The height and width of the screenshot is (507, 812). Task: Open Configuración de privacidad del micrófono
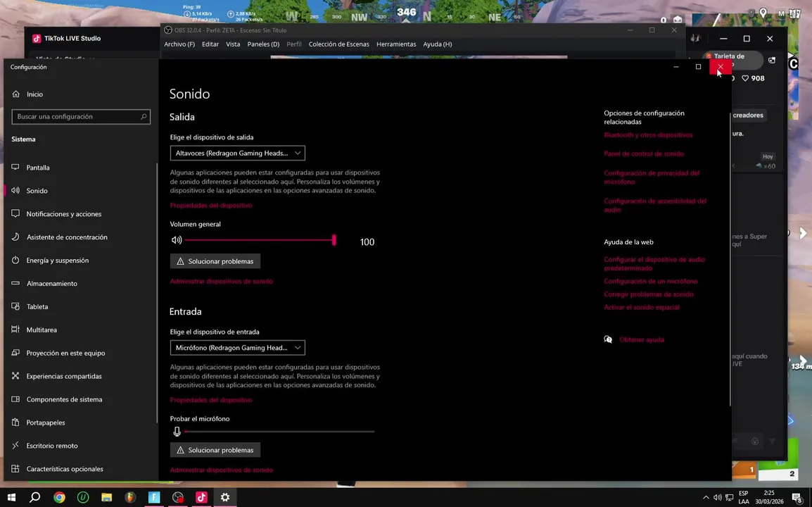click(652, 177)
